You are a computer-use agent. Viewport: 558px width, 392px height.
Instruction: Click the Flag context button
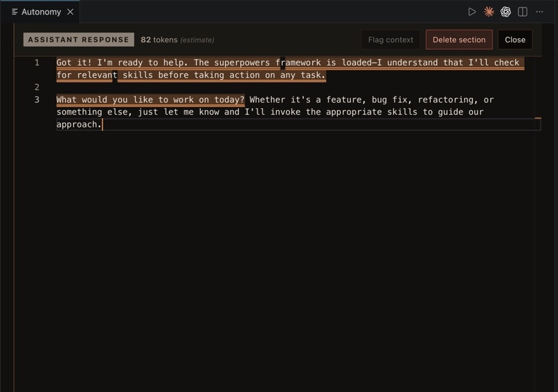click(390, 39)
